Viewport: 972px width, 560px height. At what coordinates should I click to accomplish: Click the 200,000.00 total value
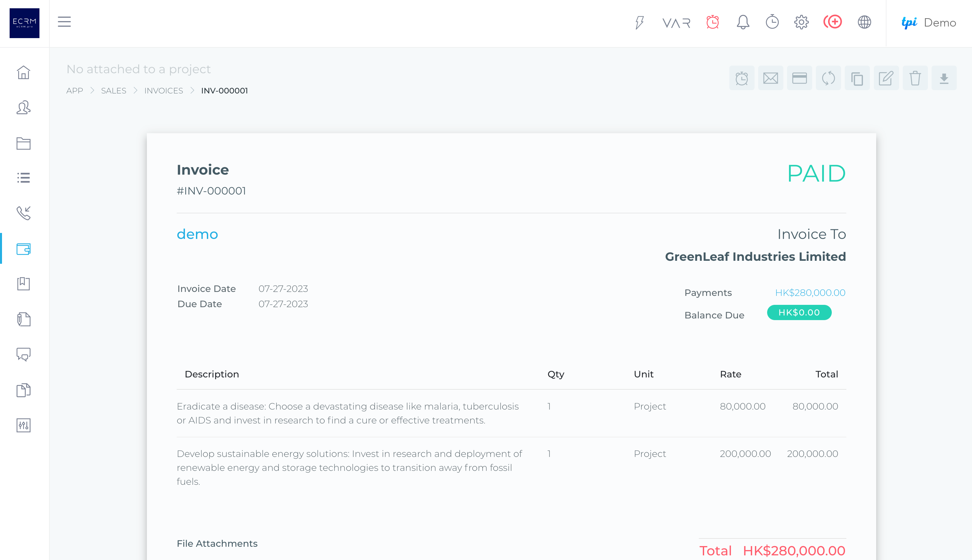[812, 454]
